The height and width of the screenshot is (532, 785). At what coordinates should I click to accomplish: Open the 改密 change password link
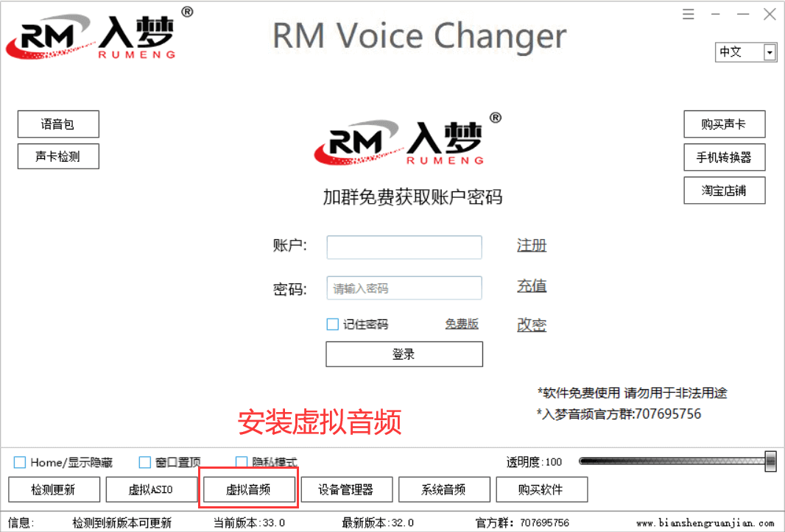coord(532,324)
